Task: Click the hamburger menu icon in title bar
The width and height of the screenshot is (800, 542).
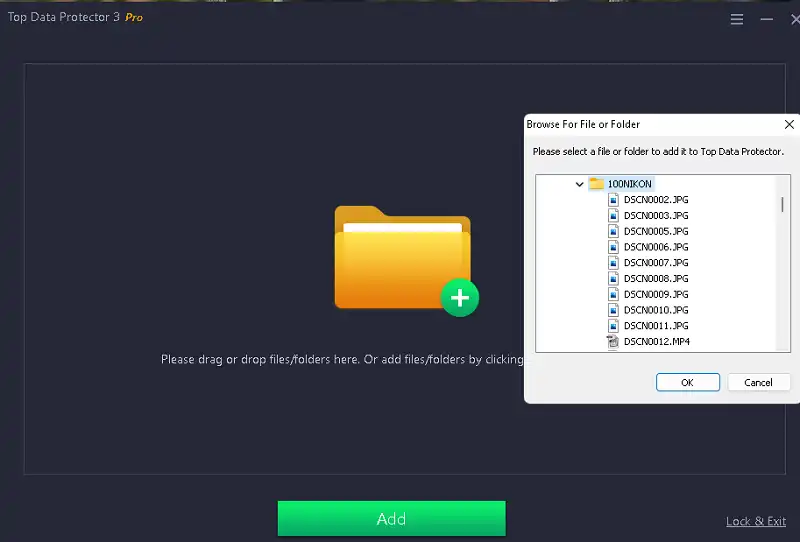Action: [x=737, y=19]
